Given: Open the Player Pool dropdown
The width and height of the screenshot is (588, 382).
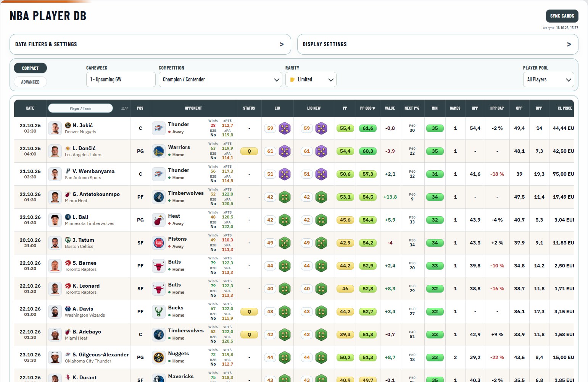Looking at the screenshot, I should (x=548, y=79).
